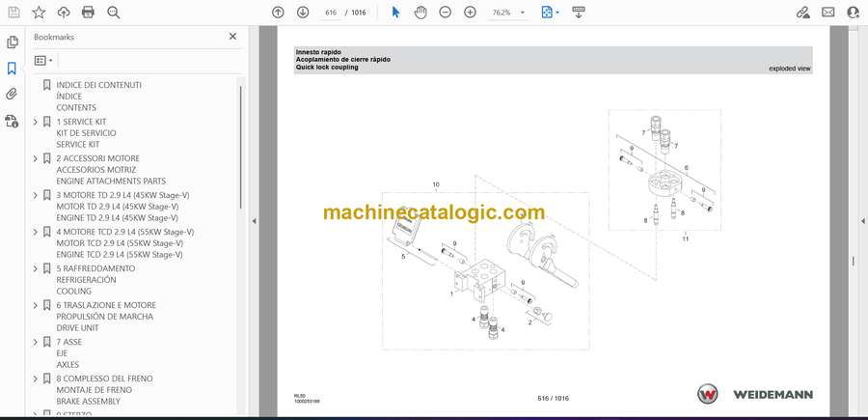Expand the 4 MOTORE TCD 2.9 L4 bookmark
This screenshot has height=420, width=868.
click(x=36, y=232)
